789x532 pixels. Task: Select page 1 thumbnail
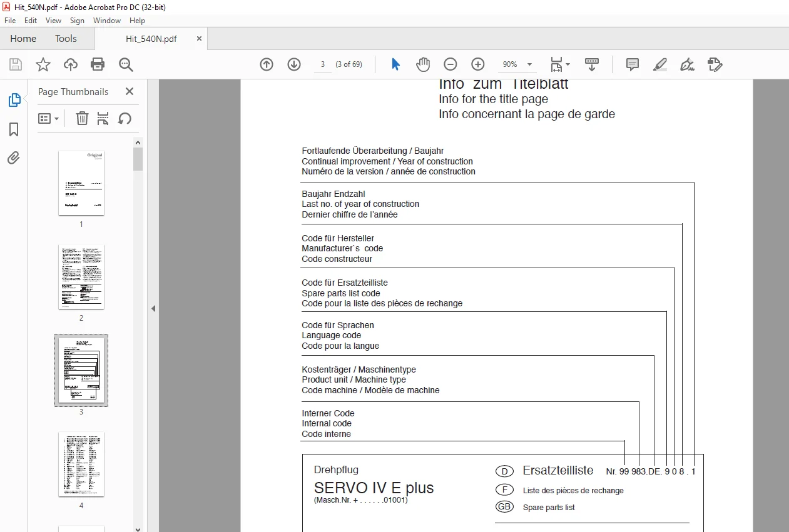[81, 183]
